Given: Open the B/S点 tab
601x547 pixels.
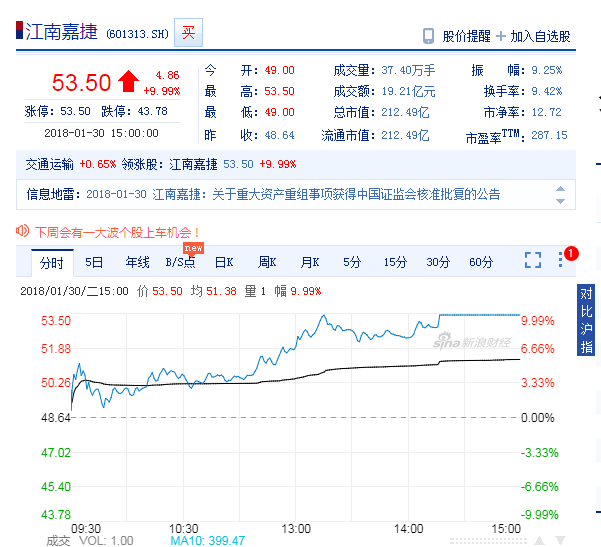Looking at the screenshot, I should tap(180, 262).
